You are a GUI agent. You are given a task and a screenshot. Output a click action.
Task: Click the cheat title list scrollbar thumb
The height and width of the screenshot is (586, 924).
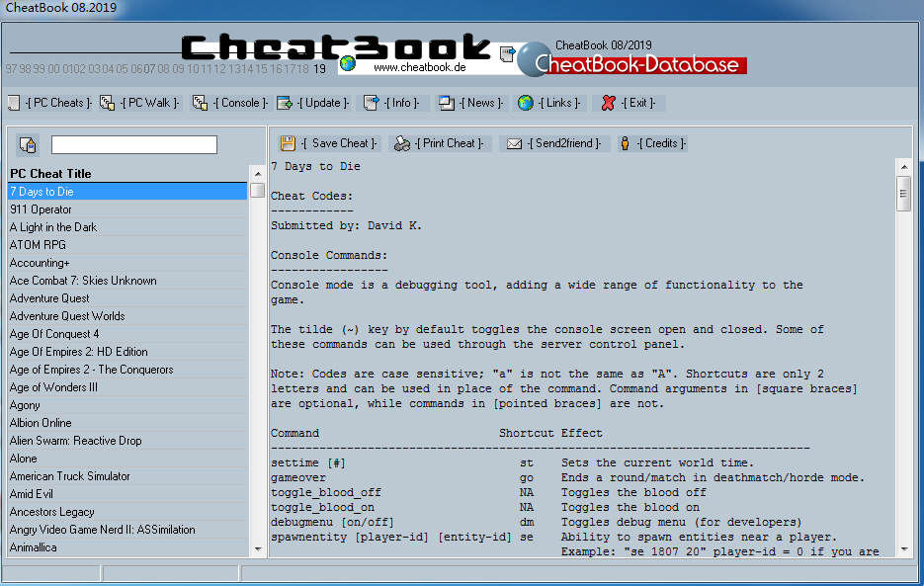pyautogui.click(x=258, y=191)
